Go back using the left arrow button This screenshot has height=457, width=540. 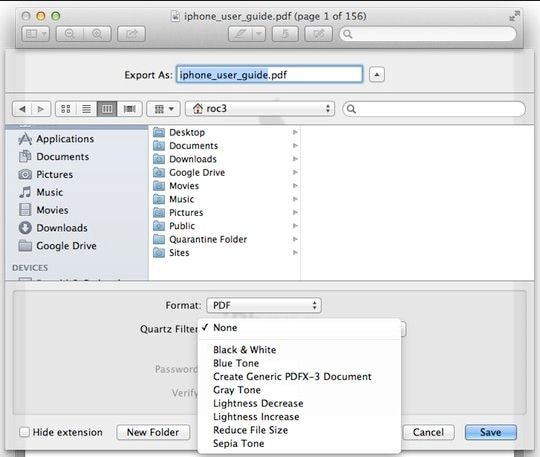(22, 109)
